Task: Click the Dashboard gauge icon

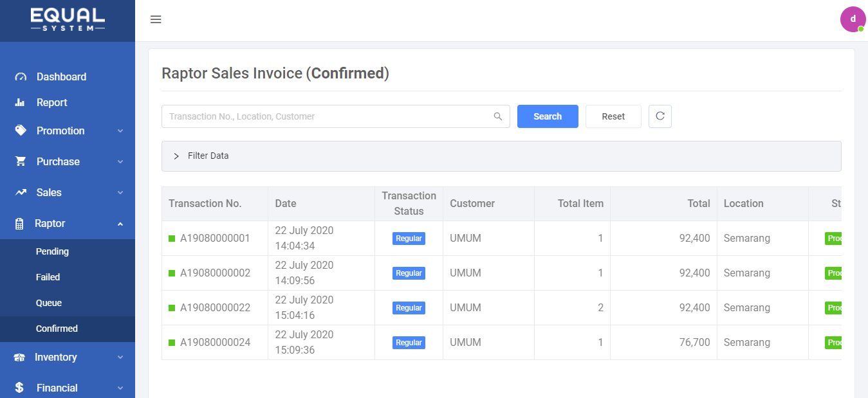Action: coord(21,77)
